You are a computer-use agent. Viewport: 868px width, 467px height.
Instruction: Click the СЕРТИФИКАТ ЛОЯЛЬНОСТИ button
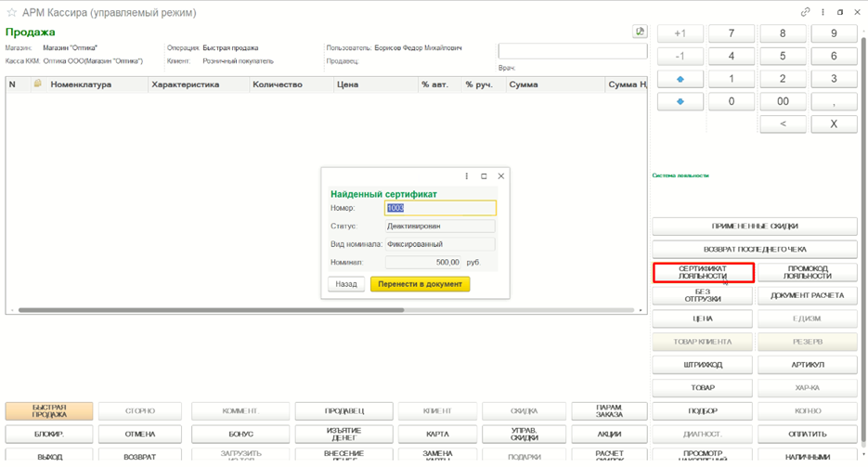tap(703, 272)
